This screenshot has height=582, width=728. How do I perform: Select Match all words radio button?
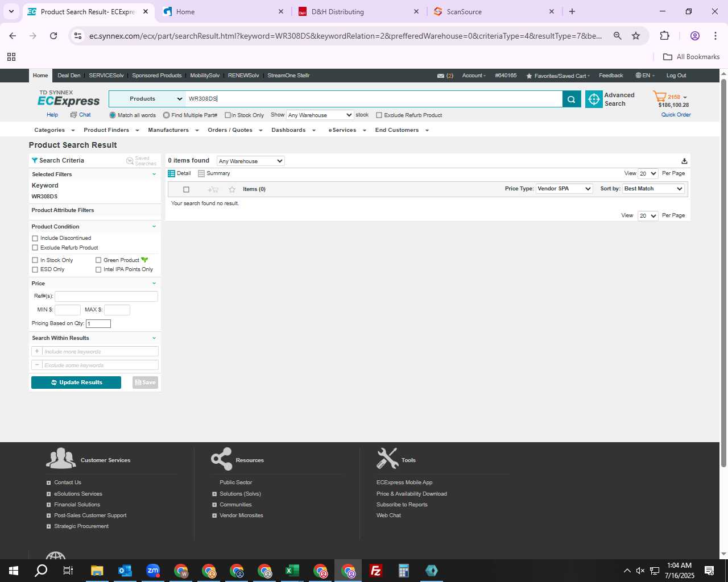click(113, 115)
